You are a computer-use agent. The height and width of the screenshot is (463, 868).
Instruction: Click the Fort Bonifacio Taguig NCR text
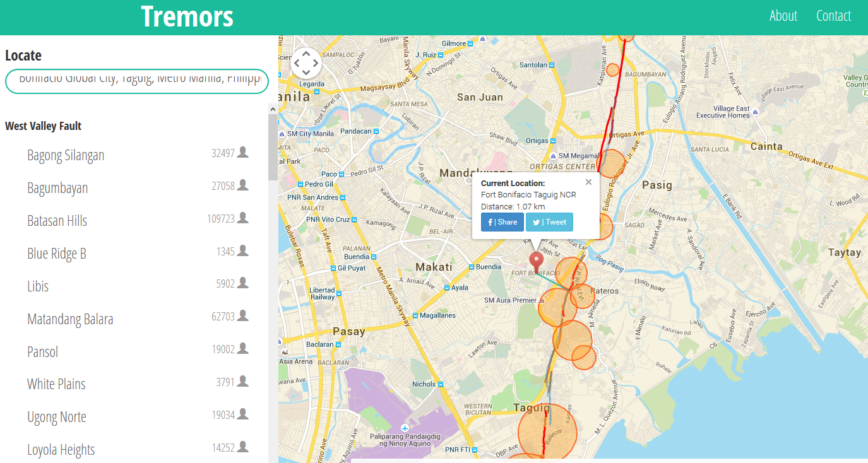[x=528, y=195]
